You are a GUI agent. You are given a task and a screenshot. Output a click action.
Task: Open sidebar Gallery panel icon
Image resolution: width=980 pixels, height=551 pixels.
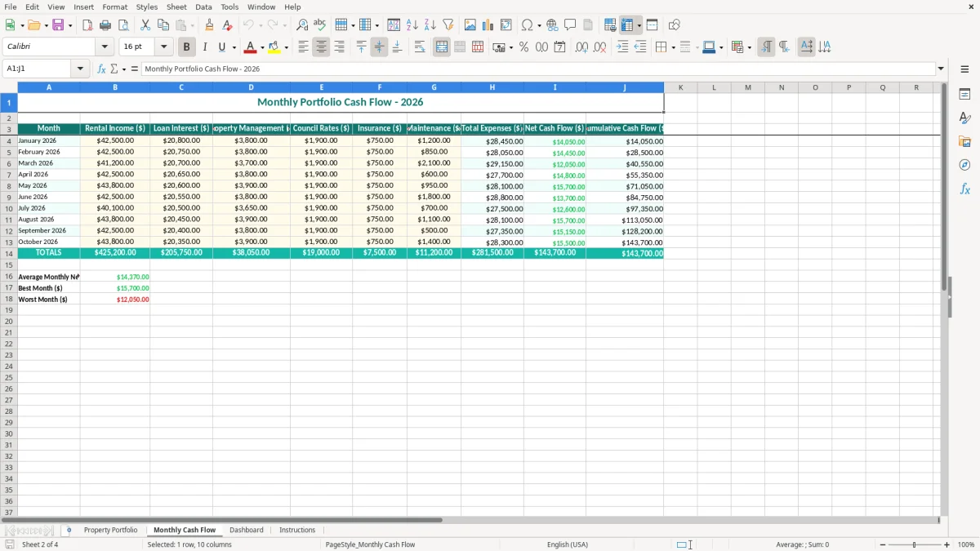coord(964,142)
